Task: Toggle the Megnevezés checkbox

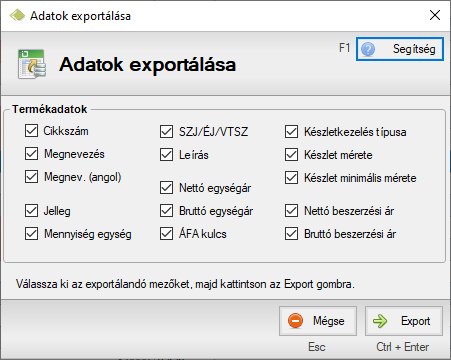Action: click(x=31, y=154)
